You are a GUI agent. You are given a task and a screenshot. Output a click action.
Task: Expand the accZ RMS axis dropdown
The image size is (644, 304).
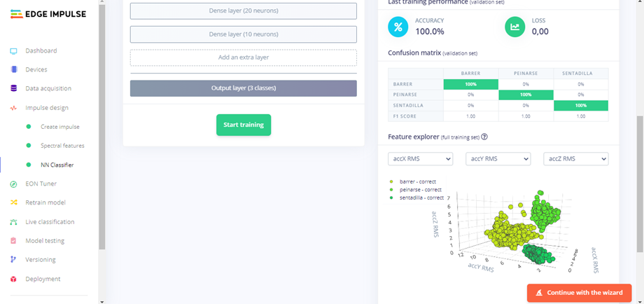[575, 159]
